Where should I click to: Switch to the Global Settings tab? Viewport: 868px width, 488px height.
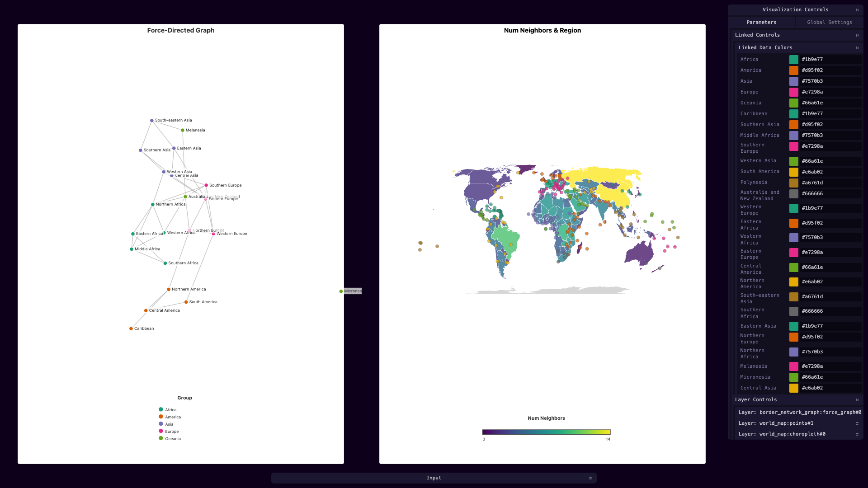click(x=830, y=22)
